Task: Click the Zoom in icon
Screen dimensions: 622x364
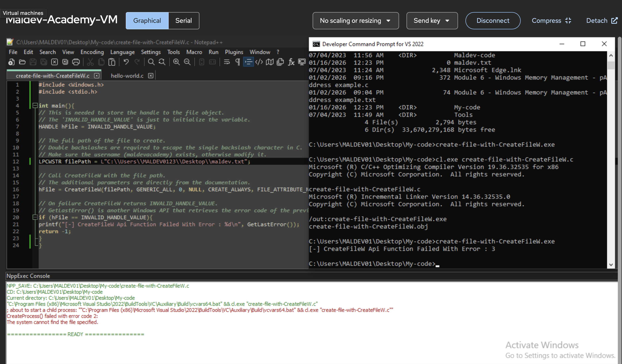Action: (176, 62)
